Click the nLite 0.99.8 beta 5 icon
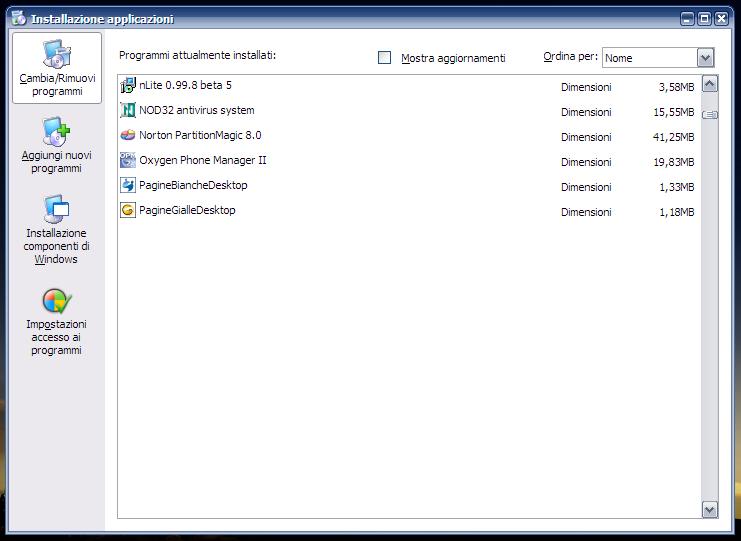Image resolution: width=741 pixels, height=541 pixels. pos(128,86)
